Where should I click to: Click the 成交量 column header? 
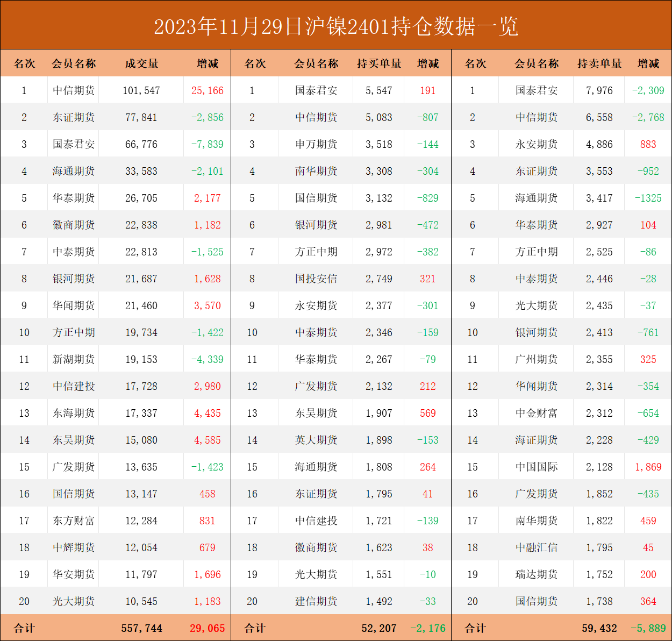pyautogui.click(x=141, y=63)
